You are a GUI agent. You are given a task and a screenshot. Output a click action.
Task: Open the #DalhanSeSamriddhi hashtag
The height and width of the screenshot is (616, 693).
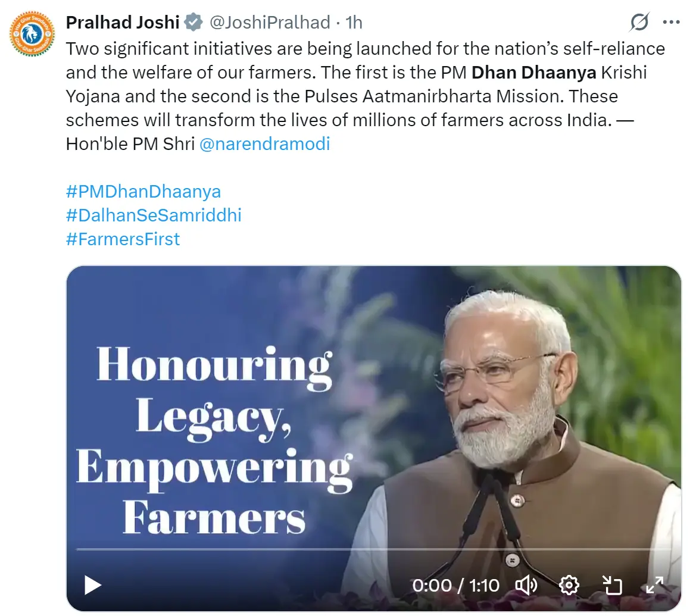click(x=154, y=215)
